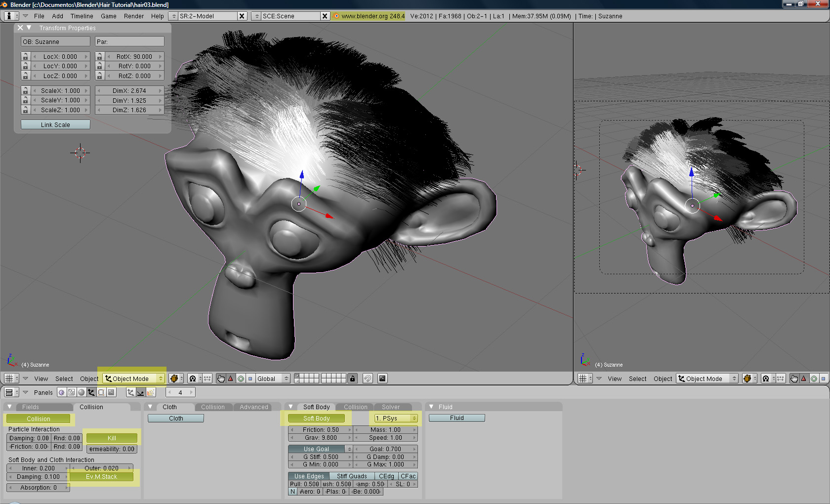Viewport: 830px width, 504px height.
Task: Toggle move object centers only in left viewport
Action: 207,378
